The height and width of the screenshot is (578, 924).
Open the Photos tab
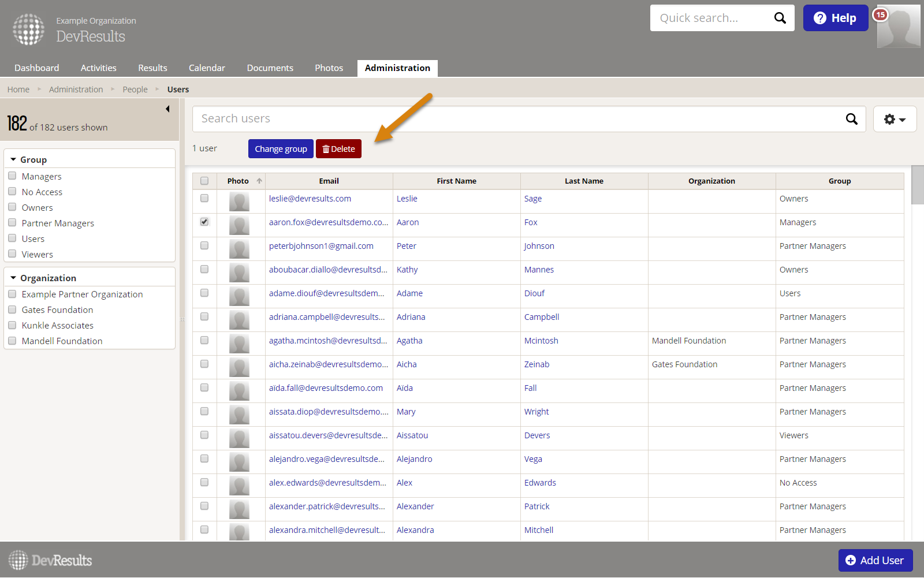pos(329,68)
